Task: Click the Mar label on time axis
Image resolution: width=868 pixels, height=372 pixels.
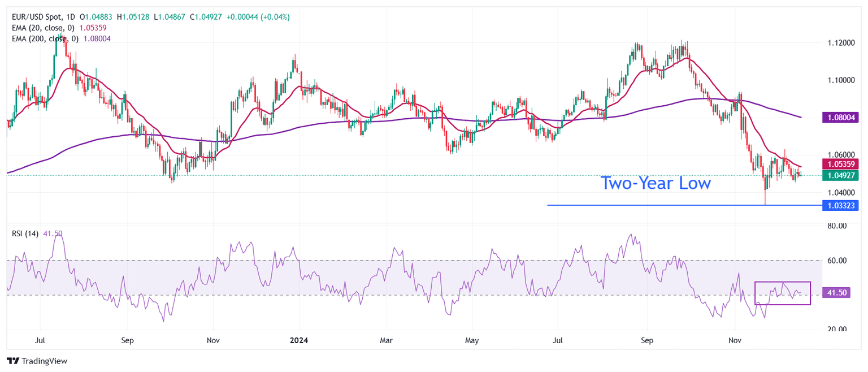Action: click(387, 340)
